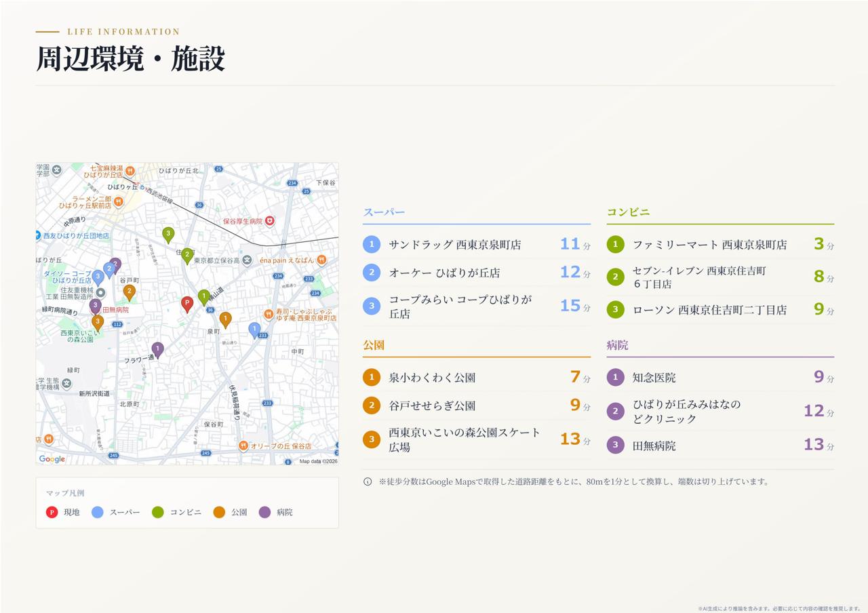Click the 15分 walking time for コープみらい
Viewport: 868px width, 613px height.
click(x=575, y=306)
